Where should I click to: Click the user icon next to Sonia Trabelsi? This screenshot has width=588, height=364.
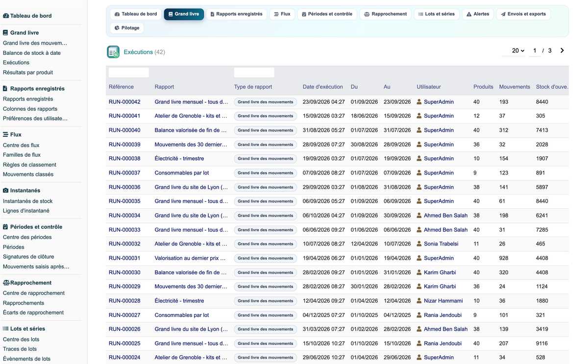pyautogui.click(x=419, y=244)
